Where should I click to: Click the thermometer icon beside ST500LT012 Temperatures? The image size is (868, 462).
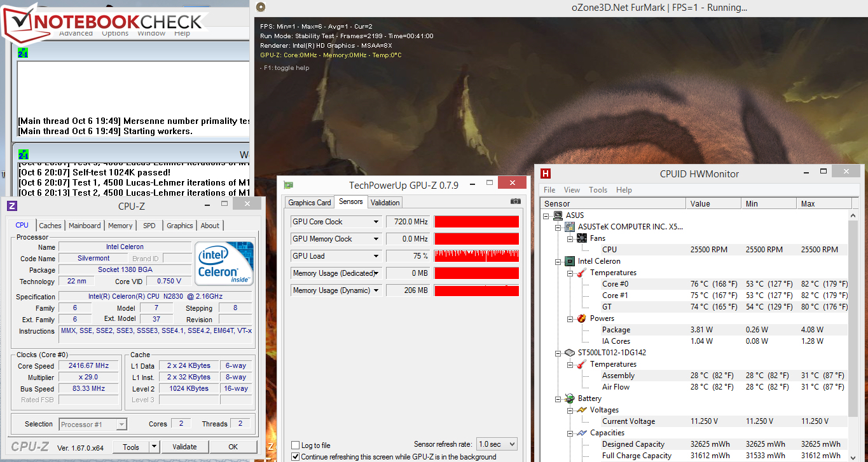coord(581,364)
